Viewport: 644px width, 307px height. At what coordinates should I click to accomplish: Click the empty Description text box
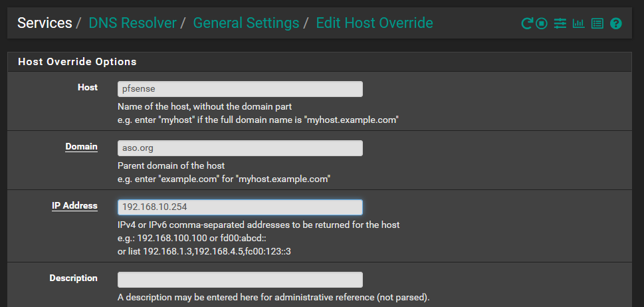tap(240, 280)
